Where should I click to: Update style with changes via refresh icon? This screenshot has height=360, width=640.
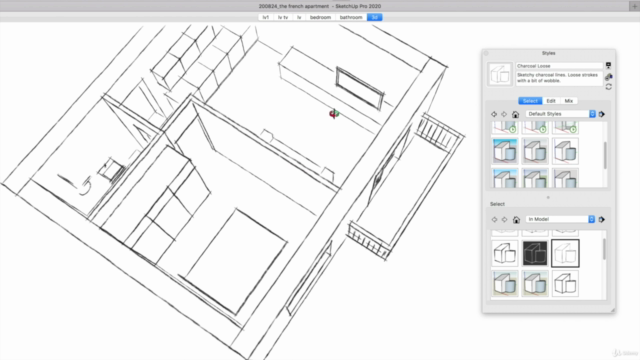point(609,87)
